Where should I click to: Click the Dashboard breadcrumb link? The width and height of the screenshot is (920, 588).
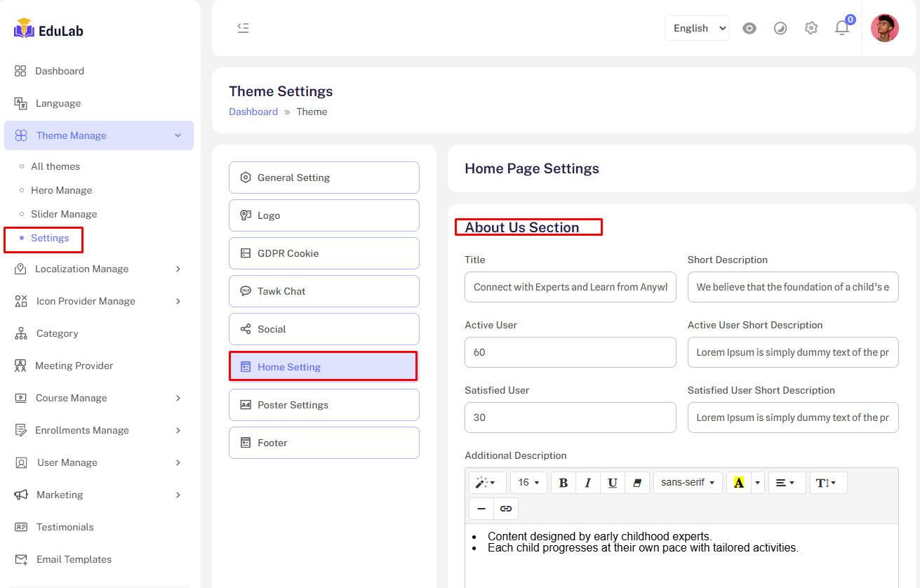[253, 112]
